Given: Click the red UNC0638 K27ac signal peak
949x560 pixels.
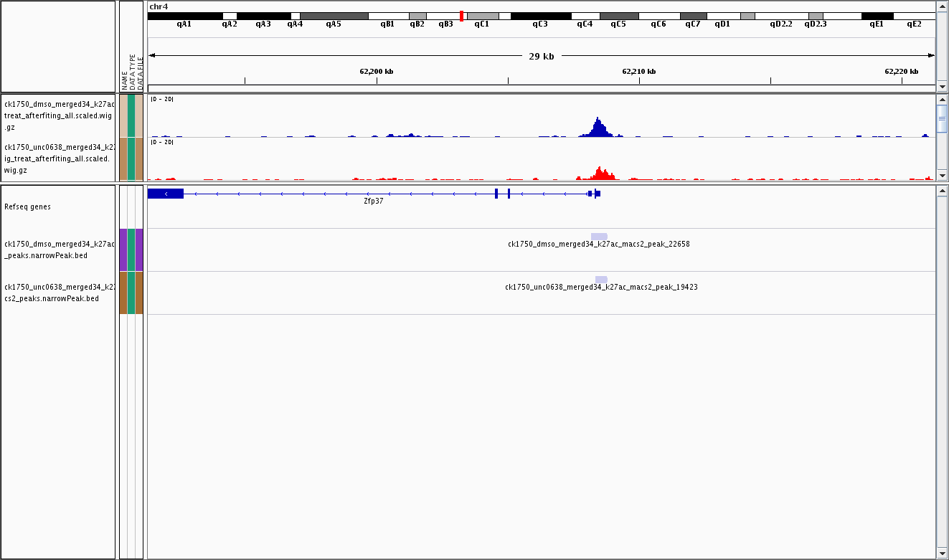Looking at the screenshot, I should [600, 173].
